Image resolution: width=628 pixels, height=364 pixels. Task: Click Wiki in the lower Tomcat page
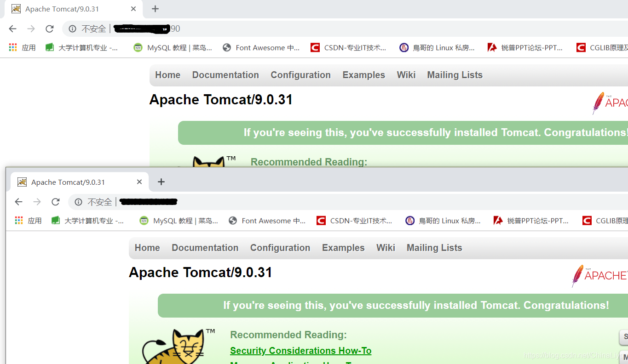(386, 248)
